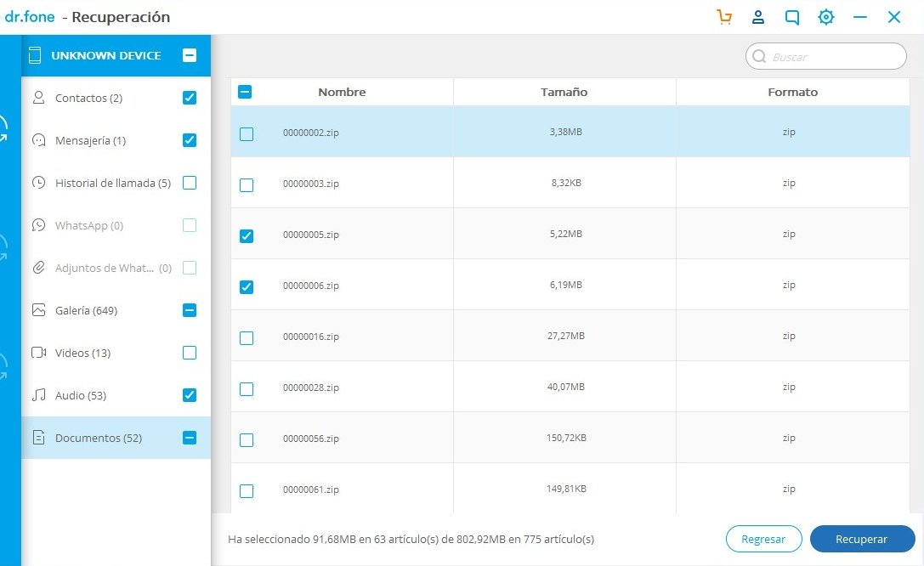This screenshot has width=924, height=566.
Task: Click the Historial de llamada clock icon
Action: (39, 183)
